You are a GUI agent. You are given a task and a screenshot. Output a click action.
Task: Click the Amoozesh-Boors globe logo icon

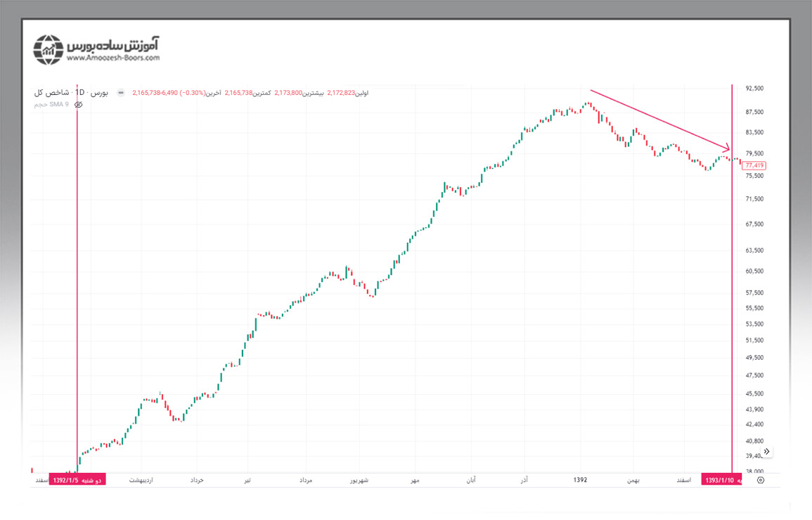(x=49, y=49)
